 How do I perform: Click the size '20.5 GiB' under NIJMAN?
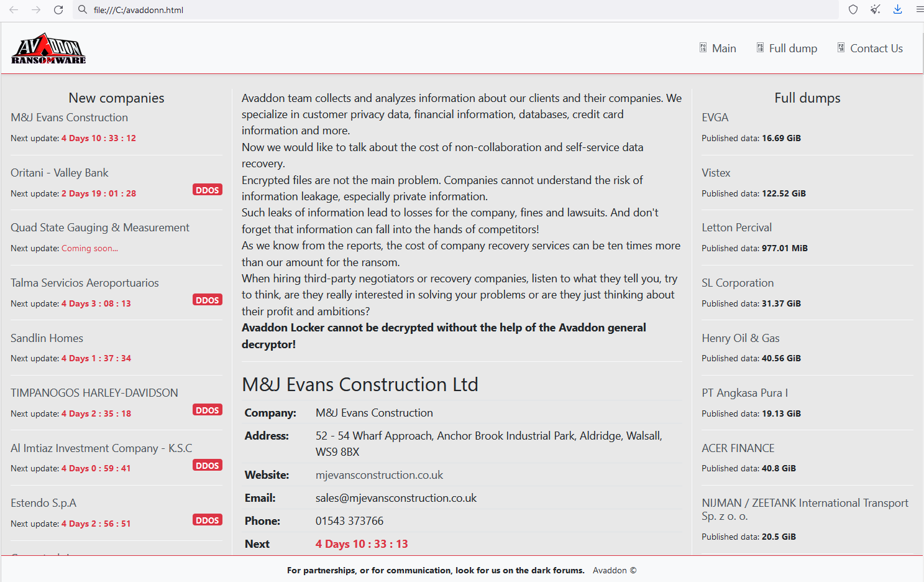coord(779,537)
